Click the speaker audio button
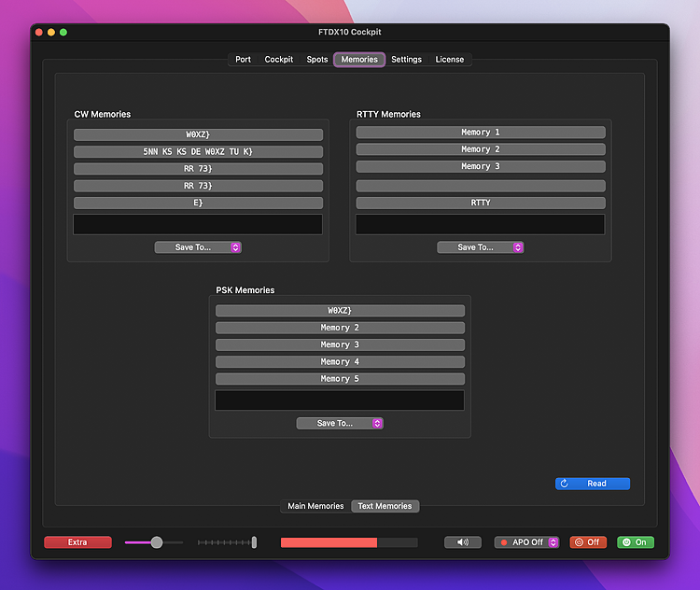 [462, 542]
